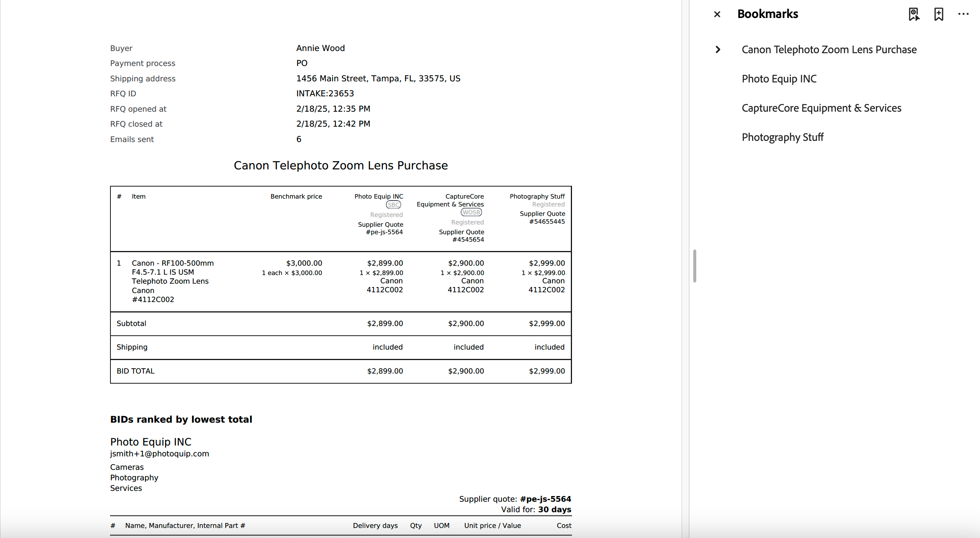The image size is (980, 538).
Task: Click the item part number #4112C002
Action: [x=153, y=300]
